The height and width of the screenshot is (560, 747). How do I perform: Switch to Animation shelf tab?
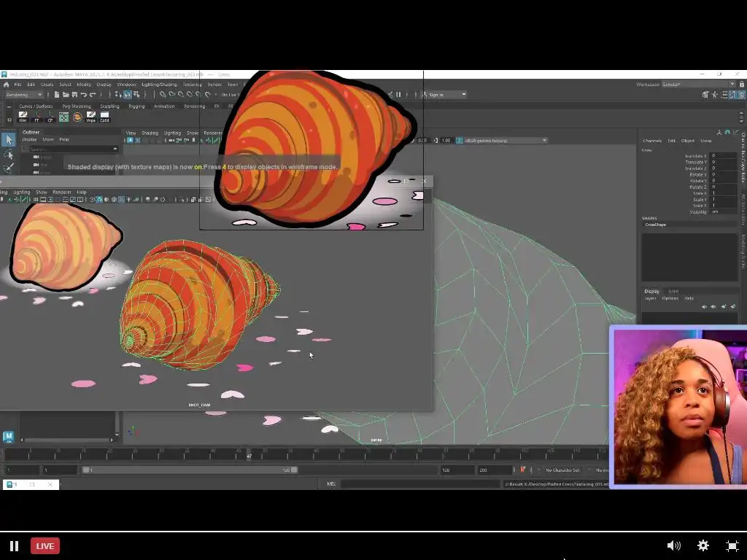click(164, 106)
